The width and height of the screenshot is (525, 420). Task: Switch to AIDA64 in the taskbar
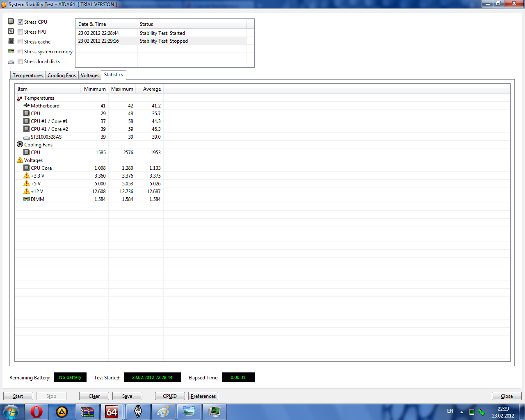pos(112,412)
